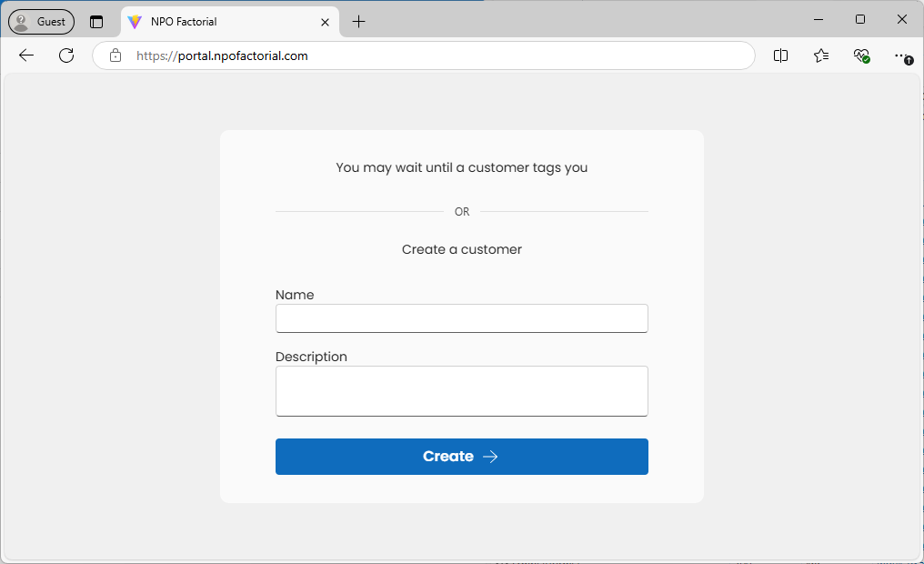Screen dimensions: 924x564
Task: View site information via lock icon
Action: [x=115, y=55]
